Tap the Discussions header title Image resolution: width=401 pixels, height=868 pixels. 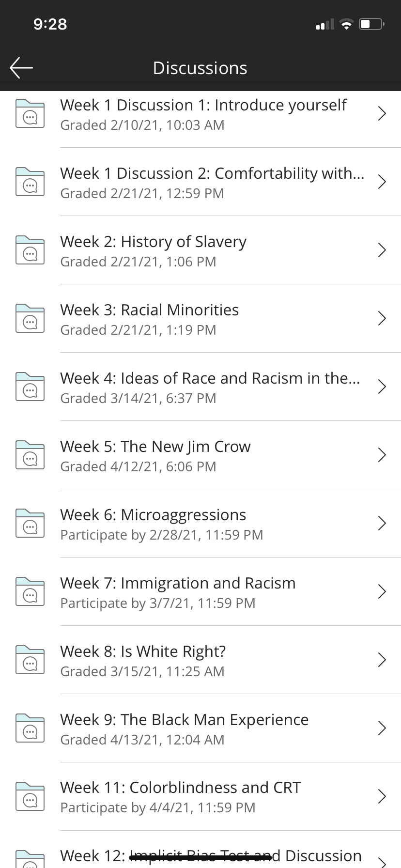click(x=200, y=68)
